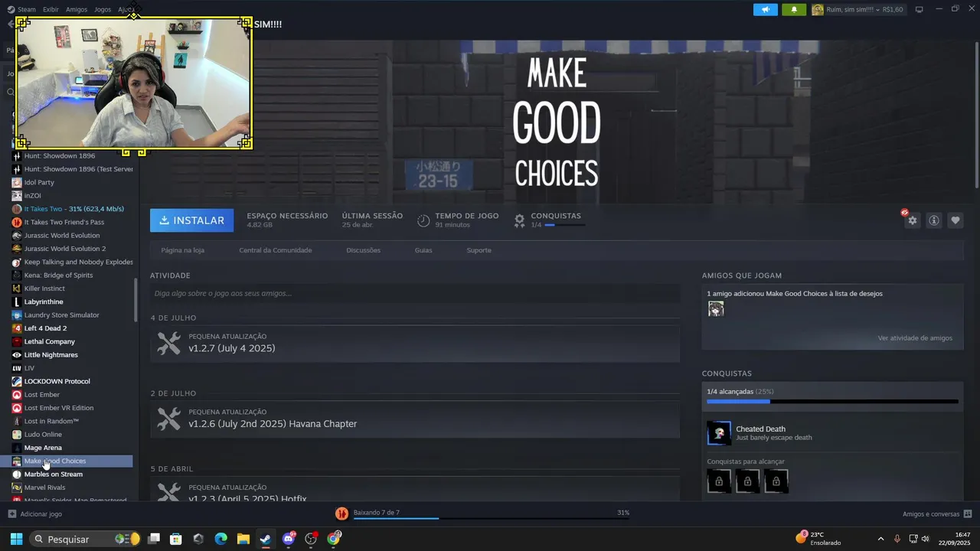
Task: Click the download progress bar at 31%
Action: 491,518
